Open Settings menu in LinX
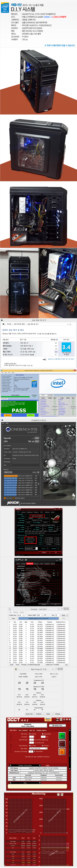Viewport: 77px width, 868px height. pos(16,612)
